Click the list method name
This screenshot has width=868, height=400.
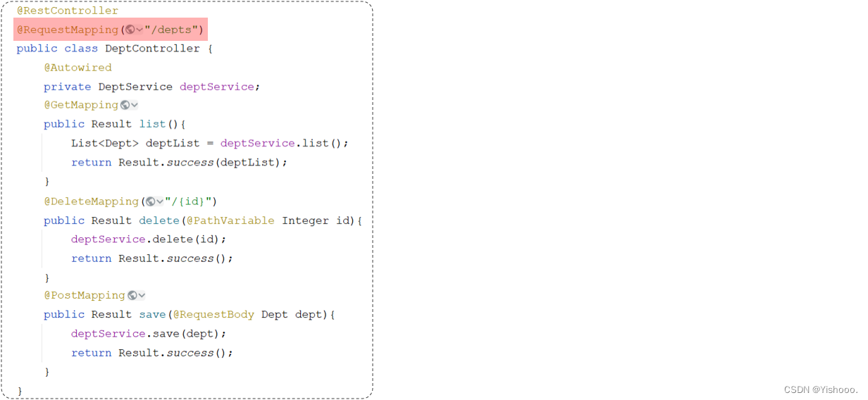(x=152, y=124)
